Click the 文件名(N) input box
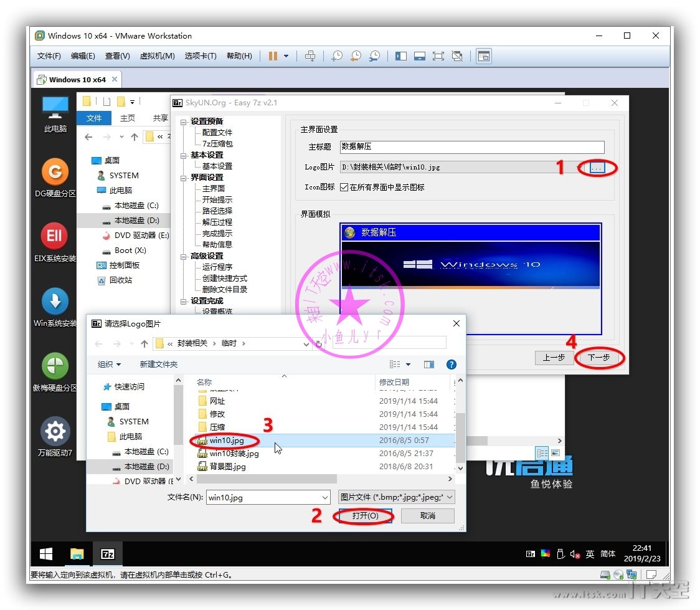700x610 pixels. (x=268, y=497)
